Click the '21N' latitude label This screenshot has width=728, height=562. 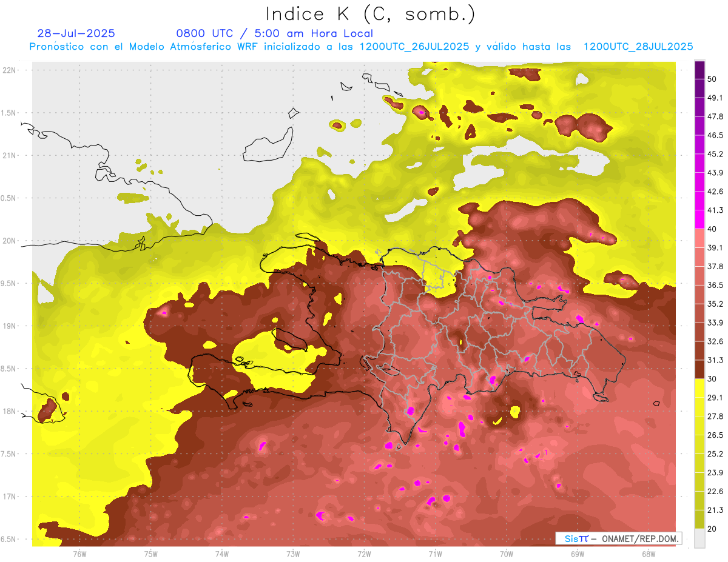[10, 155]
